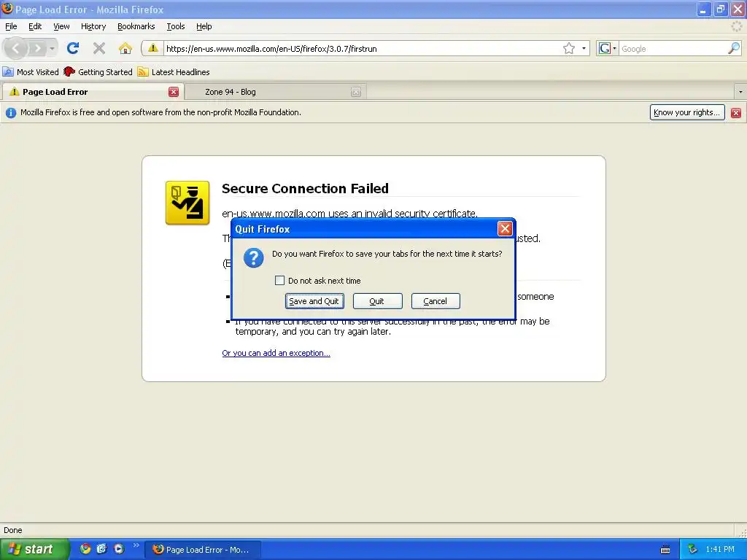Go to the Home page icon
This screenshot has height=560, width=747.
(x=125, y=48)
